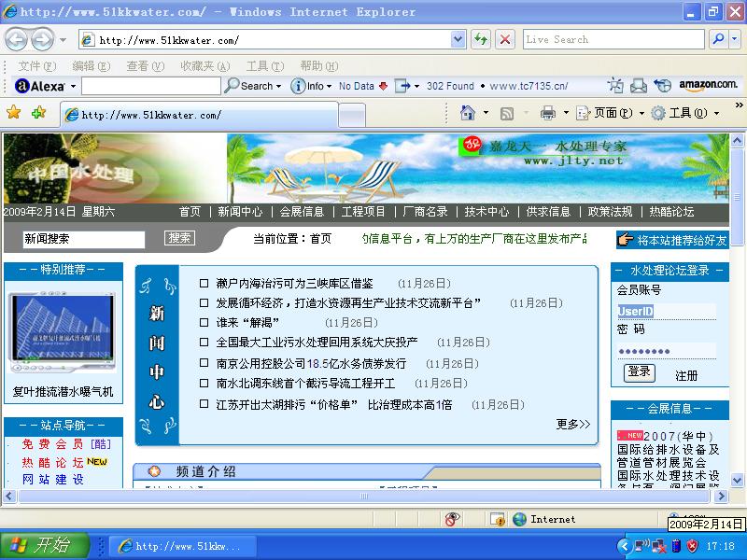Image resolution: width=747 pixels, height=560 pixels.
Task: Switch to the 51kkwater.com browser tab
Action: click(199, 115)
